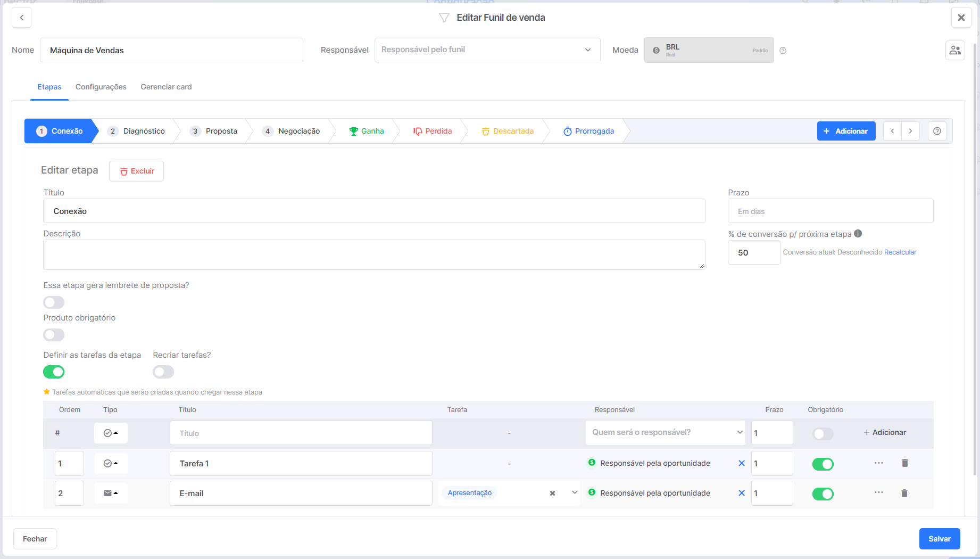Viewport: 980px width, 559px height.
Task: Delete E-mail row with trash icon
Action: coord(904,493)
